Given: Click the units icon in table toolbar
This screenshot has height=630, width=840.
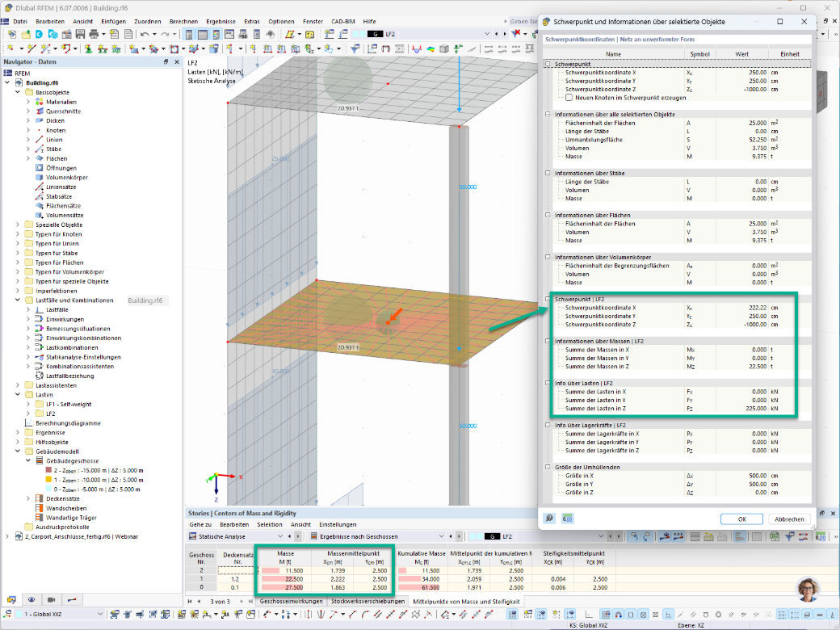Looking at the screenshot, I should tap(820, 536).
